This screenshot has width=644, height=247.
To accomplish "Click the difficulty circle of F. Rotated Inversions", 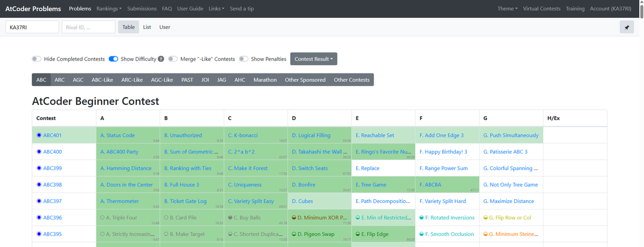I will [x=421, y=217].
